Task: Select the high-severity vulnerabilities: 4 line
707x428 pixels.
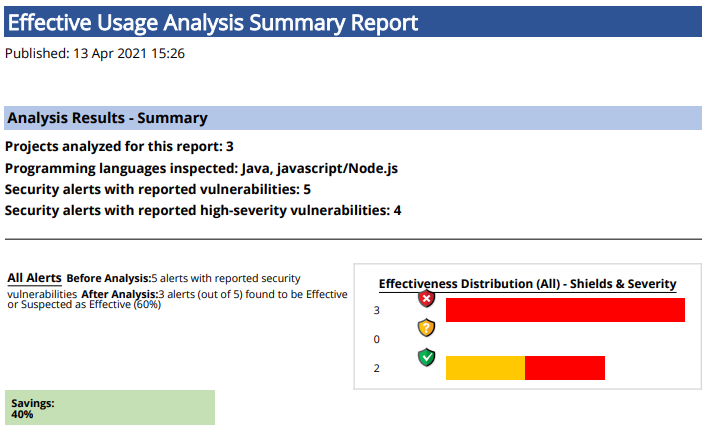Action: [203, 210]
